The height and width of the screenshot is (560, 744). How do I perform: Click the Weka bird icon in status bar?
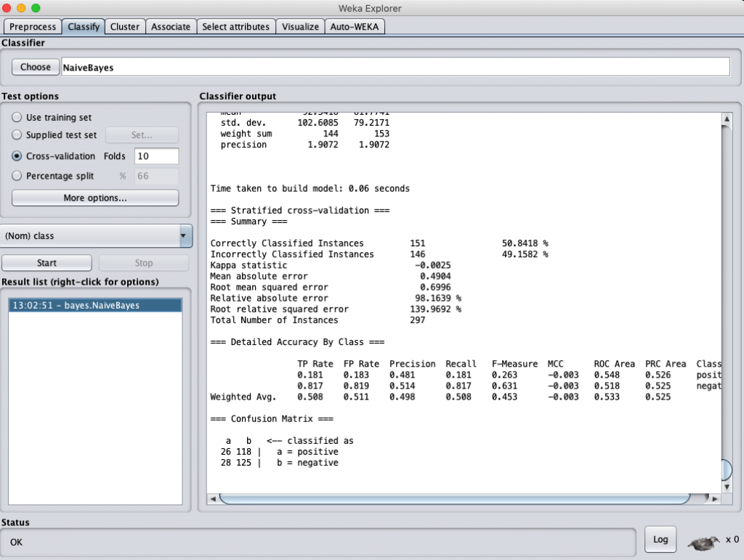coord(704,542)
